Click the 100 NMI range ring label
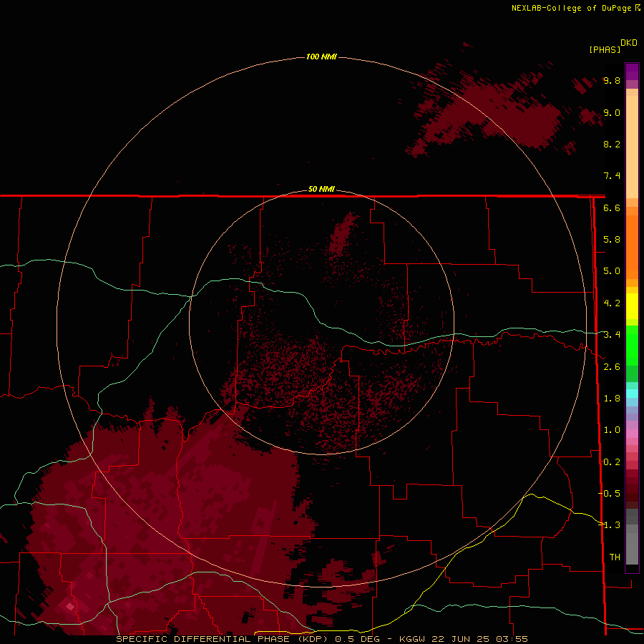This screenshot has height=644, width=644. tap(321, 57)
